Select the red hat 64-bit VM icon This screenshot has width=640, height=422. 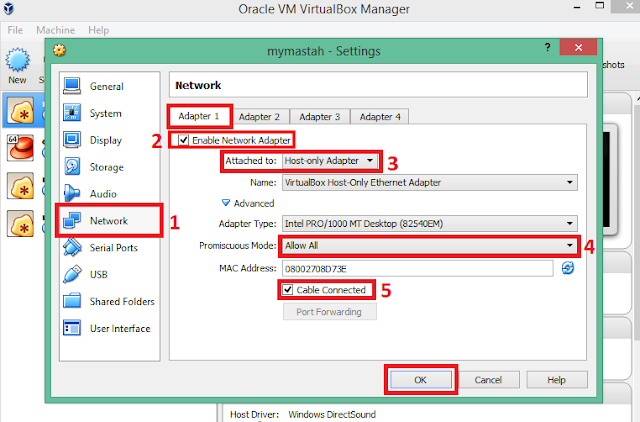(x=20, y=148)
